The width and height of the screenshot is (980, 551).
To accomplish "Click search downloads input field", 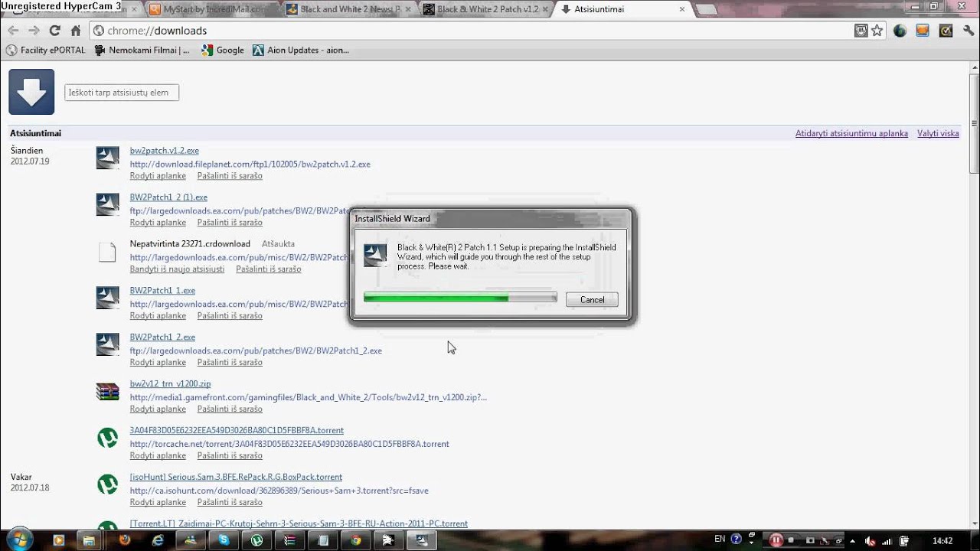I will (x=122, y=93).
